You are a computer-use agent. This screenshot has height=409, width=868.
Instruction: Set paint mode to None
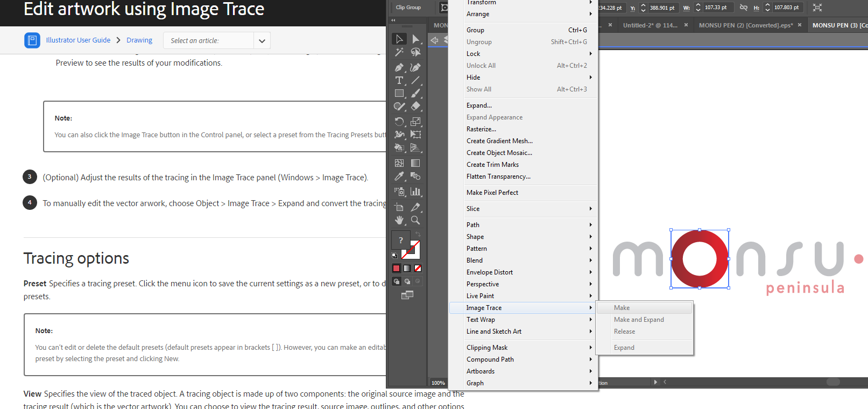click(418, 268)
